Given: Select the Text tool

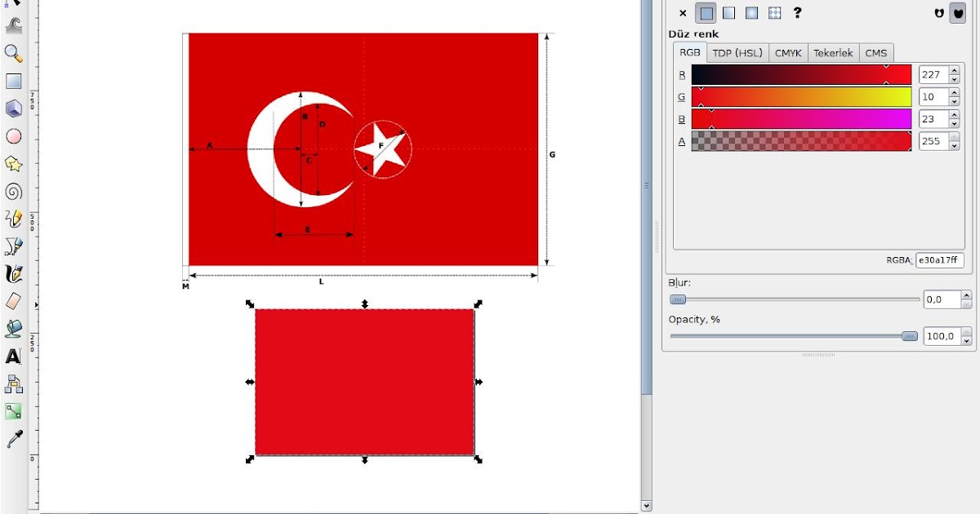Looking at the screenshot, I should pyautogui.click(x=13, y=357).
